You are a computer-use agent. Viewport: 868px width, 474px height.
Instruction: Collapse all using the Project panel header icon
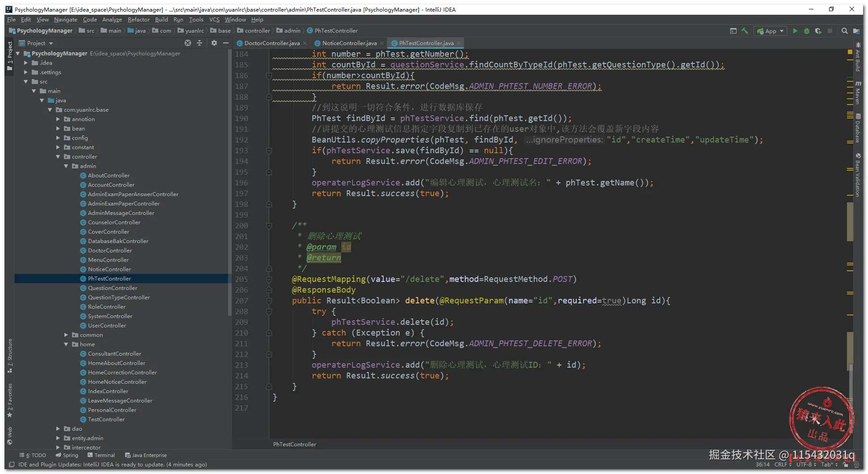pyautogui.click(x=199, y=43)
